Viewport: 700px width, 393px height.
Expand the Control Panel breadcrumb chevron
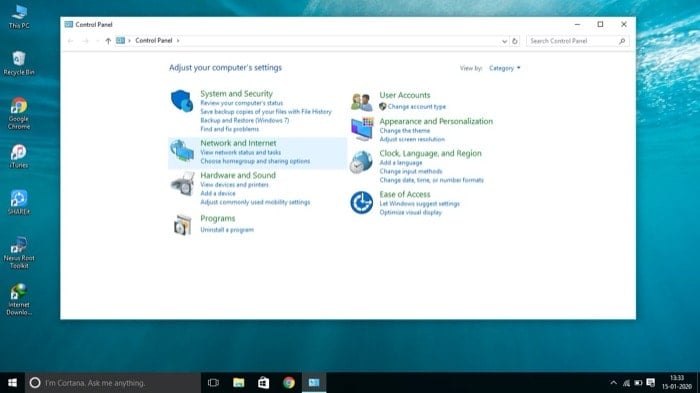(178, 41)
